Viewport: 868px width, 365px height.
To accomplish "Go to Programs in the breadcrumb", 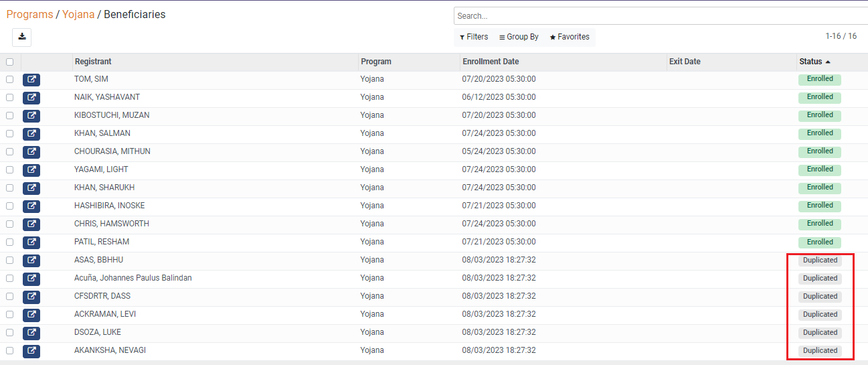I will point(29,14).
